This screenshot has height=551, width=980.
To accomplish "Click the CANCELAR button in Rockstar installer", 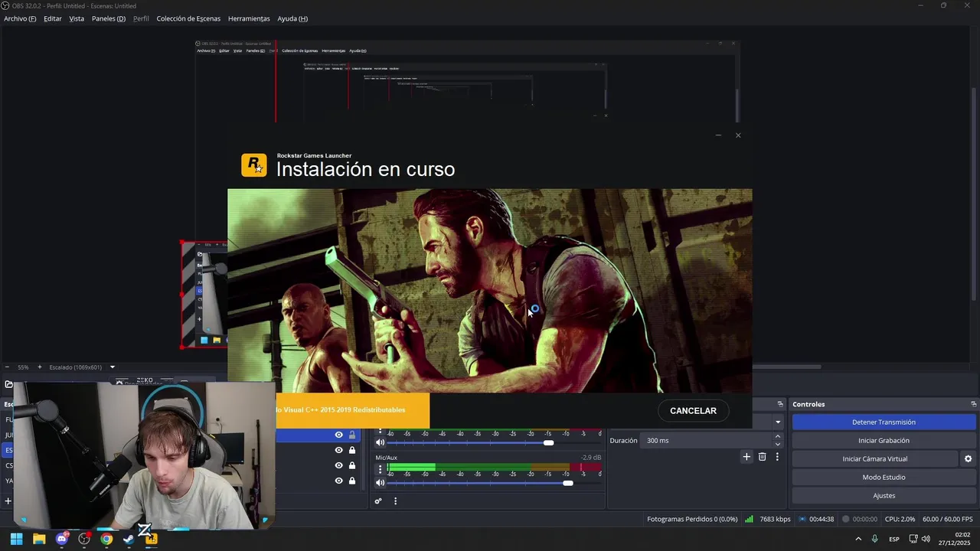I will tap(693, 411).
